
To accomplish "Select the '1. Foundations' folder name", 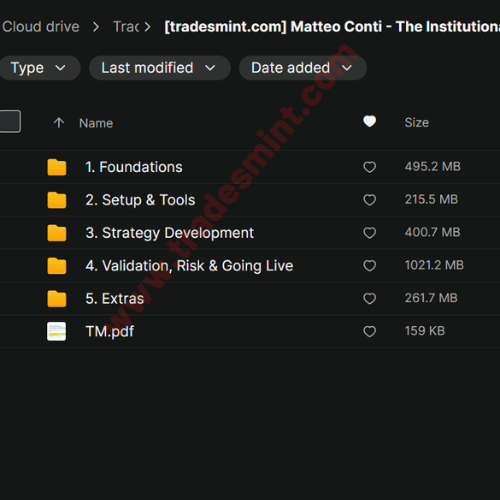I will click(x=134, y=167).
